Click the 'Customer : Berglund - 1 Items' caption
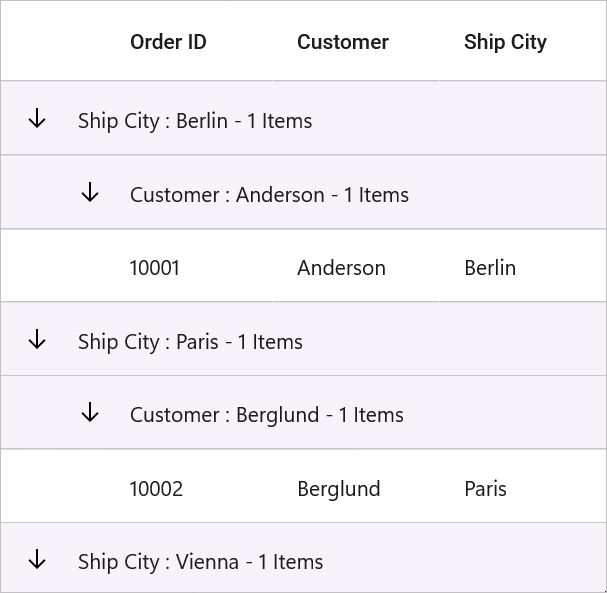The height and width of the screenshot is (593, 607). pos(267,415)
